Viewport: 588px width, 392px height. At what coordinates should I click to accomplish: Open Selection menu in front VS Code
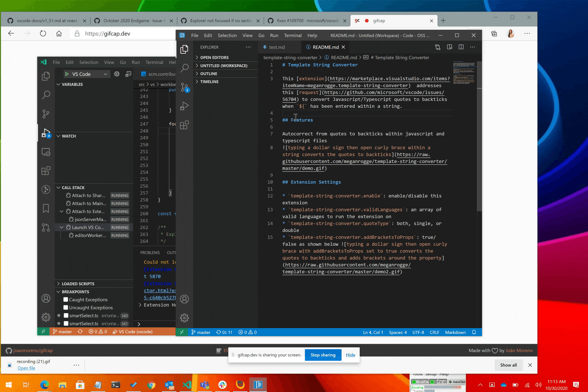pyautogui.click(x=227, y=35)
